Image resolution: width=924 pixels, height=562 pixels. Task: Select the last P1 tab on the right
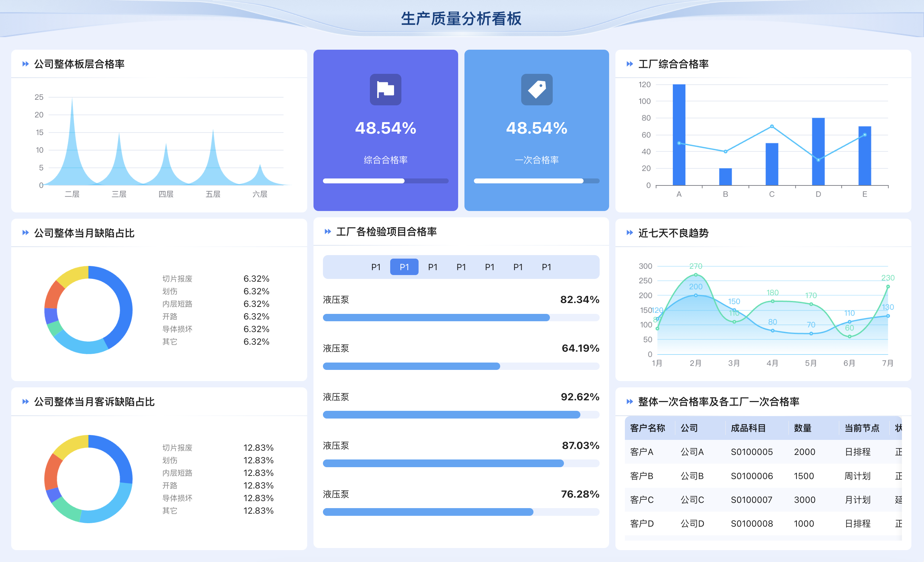(x=546, y=267)
